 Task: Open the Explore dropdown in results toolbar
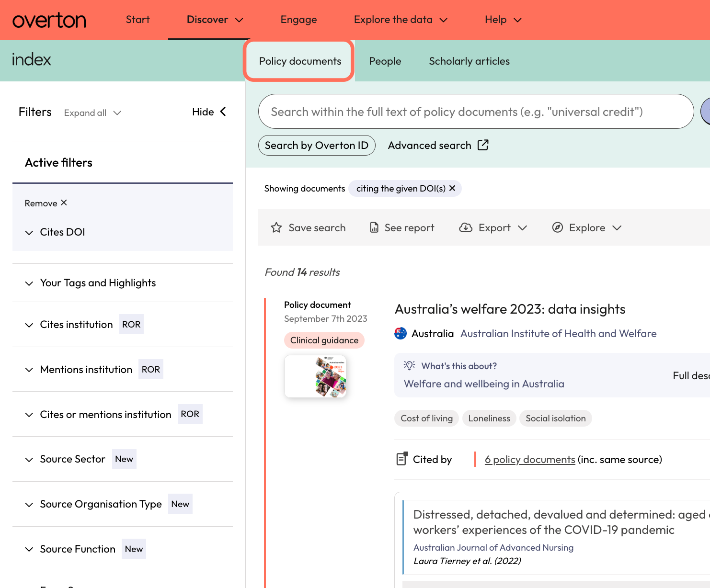click(x=587, y=227)
